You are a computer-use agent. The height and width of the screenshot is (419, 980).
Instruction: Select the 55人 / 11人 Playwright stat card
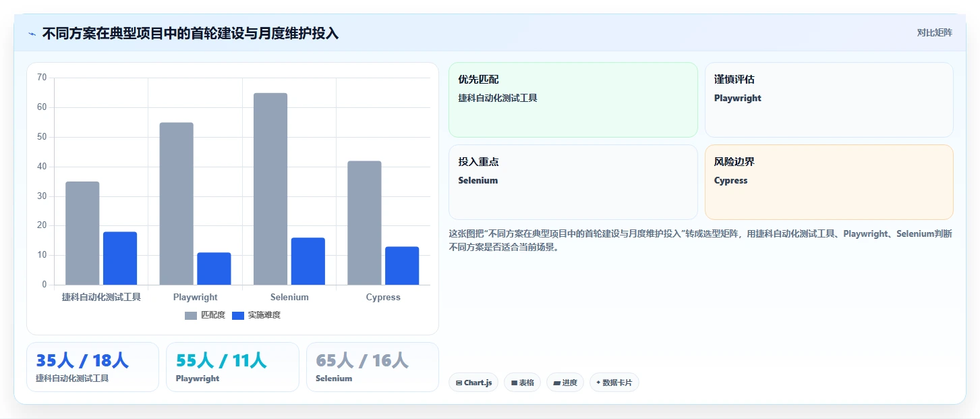[x=233, y=367]
